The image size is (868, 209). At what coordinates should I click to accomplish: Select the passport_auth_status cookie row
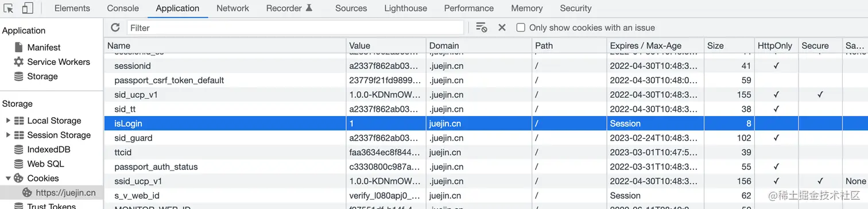click(486, 167)
